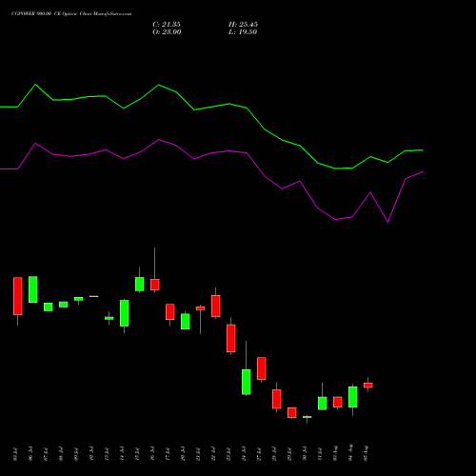
Task: Click the 03 Jul date label
Action: pos(15,454)
